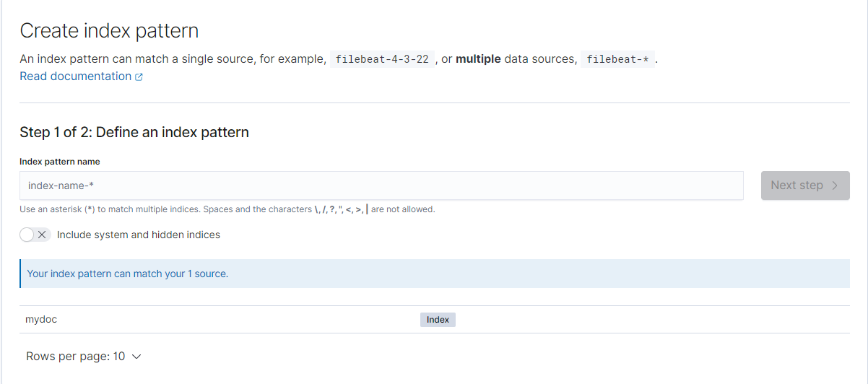The image size is (868, 384).
Task: Select the mydoc index row
Action: [x=435, y=319]
